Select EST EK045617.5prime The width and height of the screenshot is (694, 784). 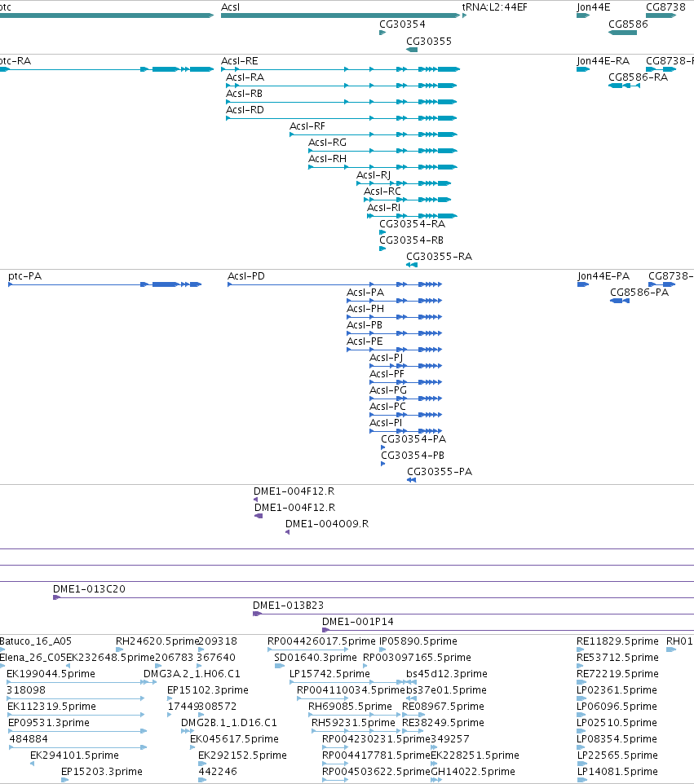(x=234, y=739)
